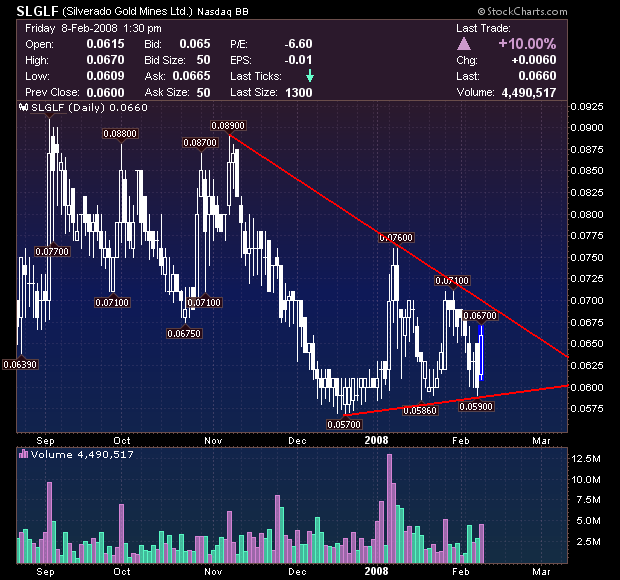620x580 pixels.
Task: Click the 0.0625 price axis label
Action: pos(587,365)
